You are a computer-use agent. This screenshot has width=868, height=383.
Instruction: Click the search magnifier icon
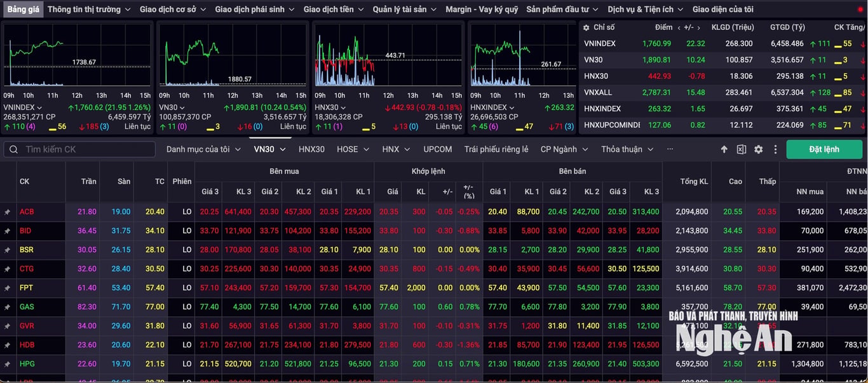tap(13, 150)
